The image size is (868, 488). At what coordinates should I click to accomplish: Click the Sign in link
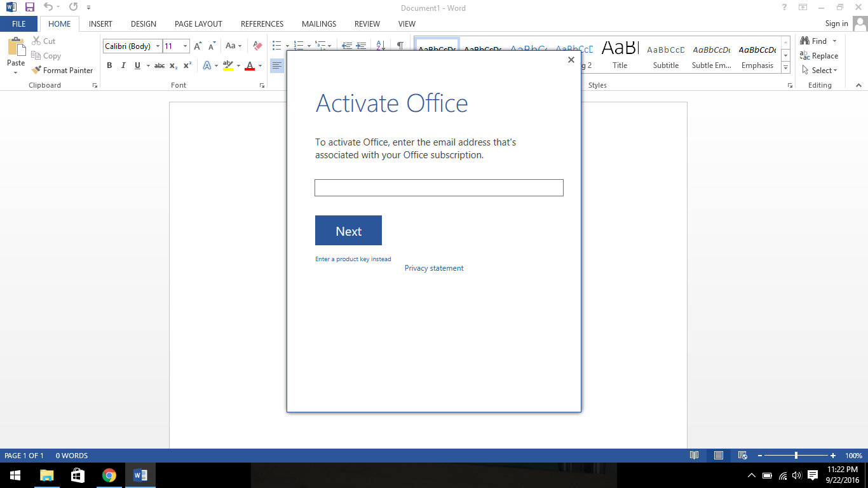coord(836,24)
